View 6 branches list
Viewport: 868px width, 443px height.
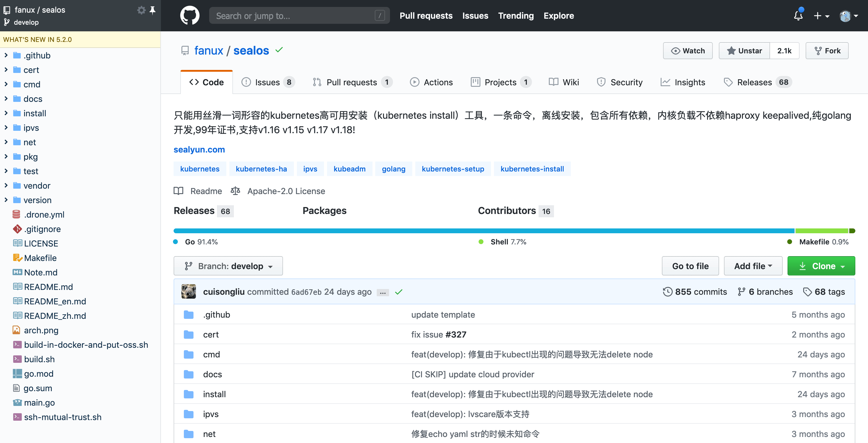765,292
